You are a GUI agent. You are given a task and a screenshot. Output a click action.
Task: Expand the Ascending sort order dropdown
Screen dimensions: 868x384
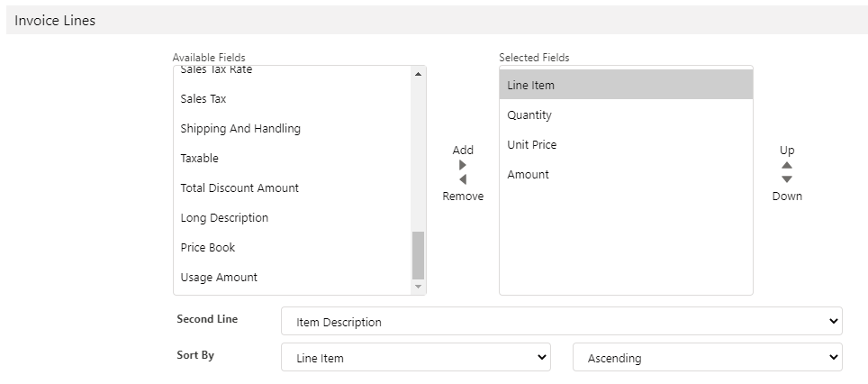click(x=707, y=358)
